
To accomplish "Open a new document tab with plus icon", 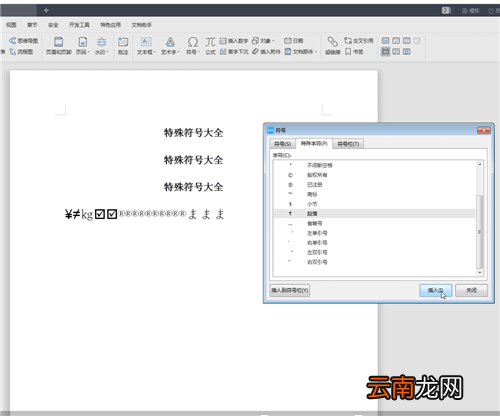I will coord(46,10).
